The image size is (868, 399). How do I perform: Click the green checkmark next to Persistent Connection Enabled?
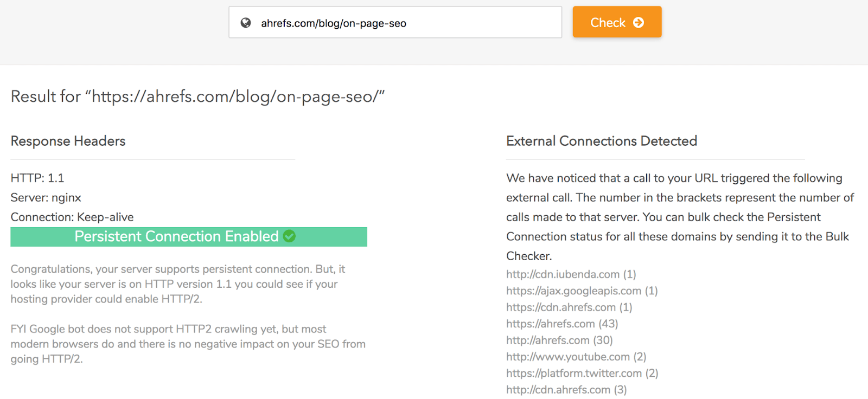point(289,236)
